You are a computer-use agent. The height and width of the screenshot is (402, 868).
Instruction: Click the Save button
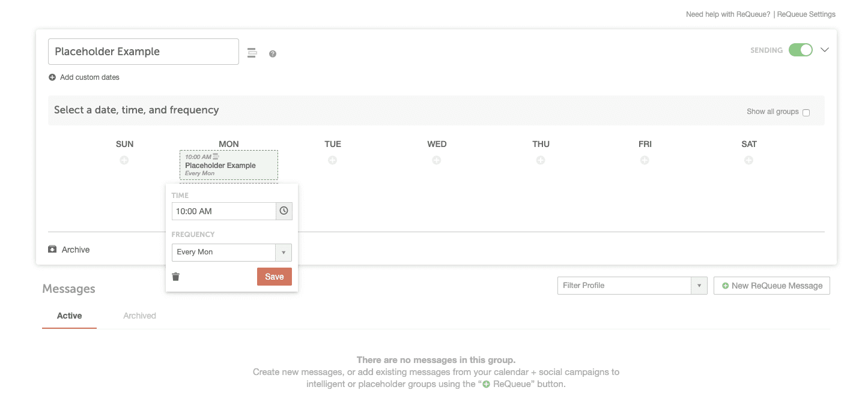[275, 277]
